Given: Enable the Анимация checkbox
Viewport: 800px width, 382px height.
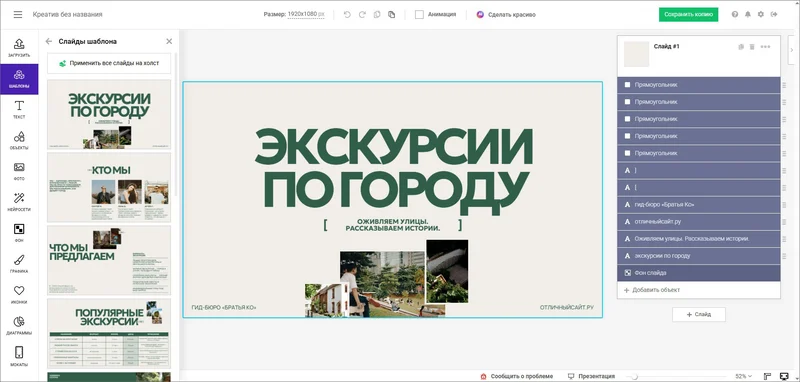Looking at the screenshot, I should coord(419,15).
